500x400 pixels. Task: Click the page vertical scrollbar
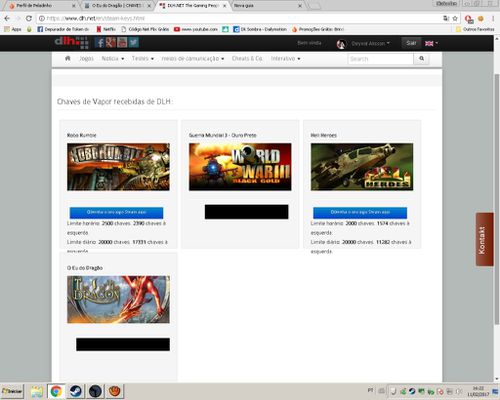tap(497, 200)
